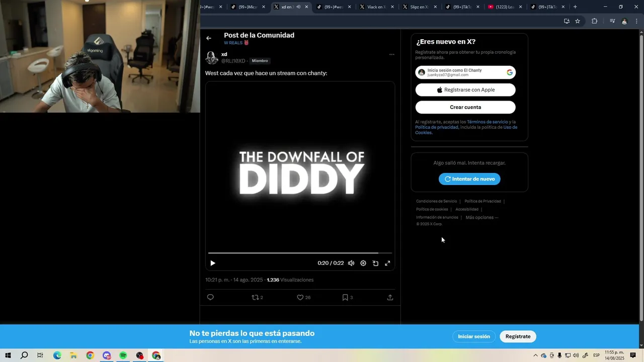
Task: Open the @RLI10XD handle link
Action: [x=233, y=61]
